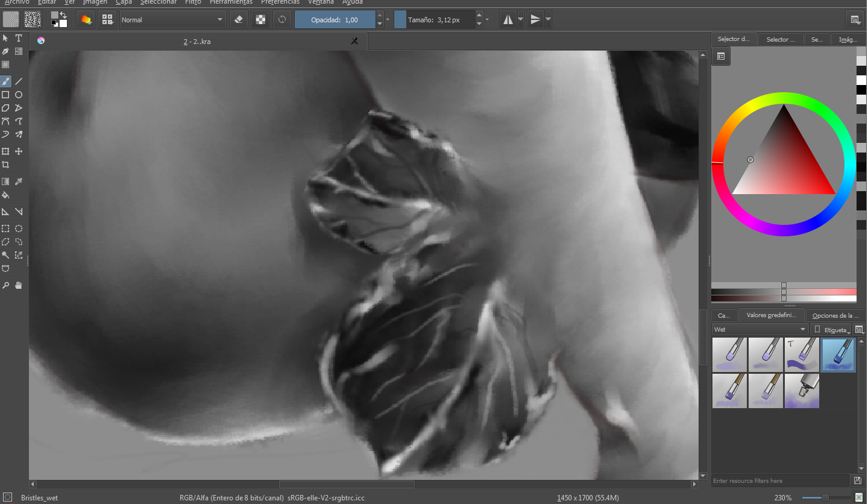This screenshot has width=868, height=504.
Task: Adjust the Tamaño brush size slider
Action: [434, 20]
